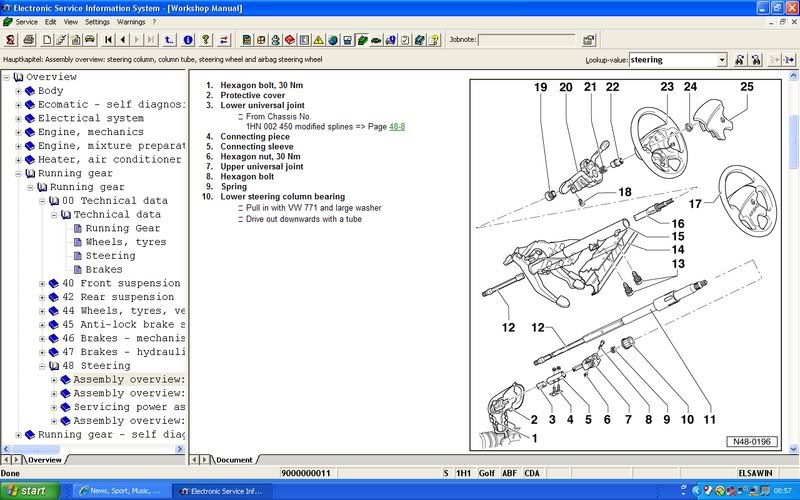Click inside the Jobnote input field
Image resolution: width=800 pixels, height=500 pixels.
coord(527,40)
